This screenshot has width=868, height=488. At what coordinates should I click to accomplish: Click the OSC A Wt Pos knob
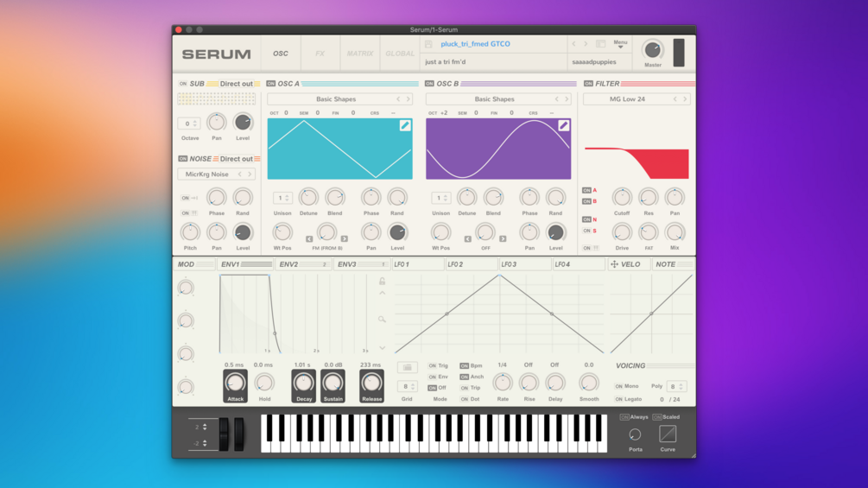282,232
